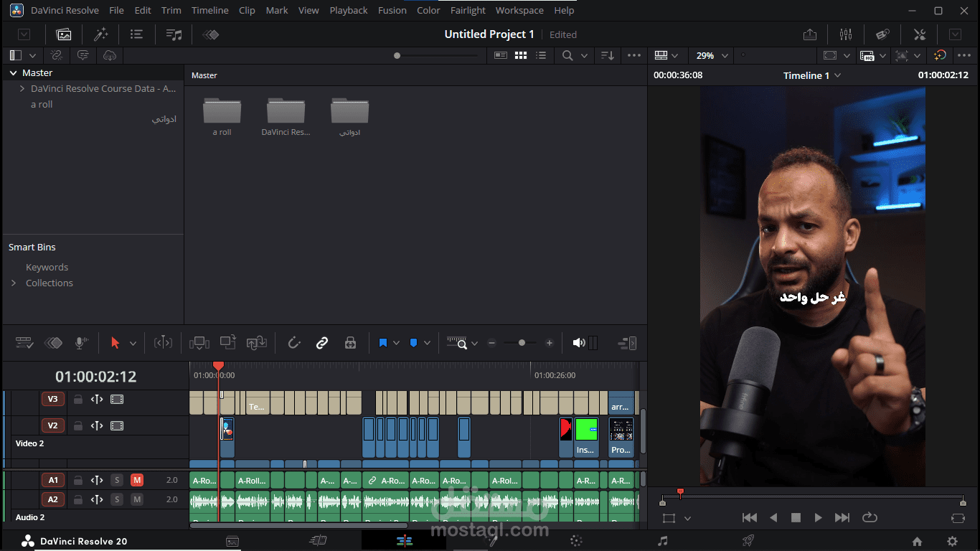Collapse the Master bin tree

point(13,73)
